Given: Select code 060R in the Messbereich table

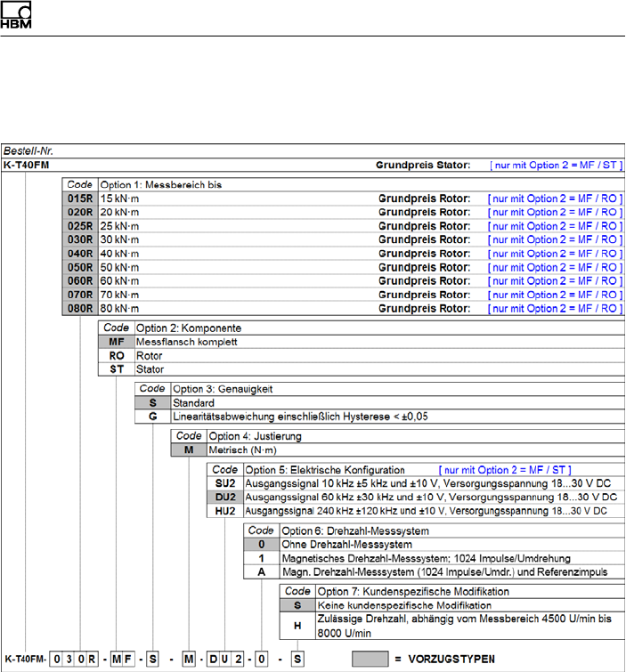Looking at the screenshot, I should click(x=80, y=280).
